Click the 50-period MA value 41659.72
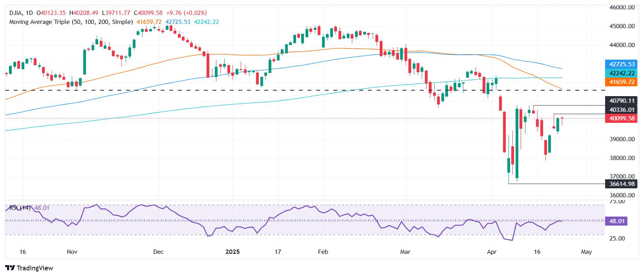This screenshot has width=644, height=277. pyautogui.click(x=149, y=22)
